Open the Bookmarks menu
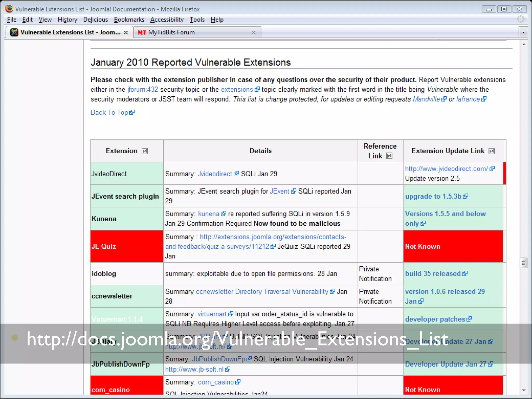 (x=129, y=20)
